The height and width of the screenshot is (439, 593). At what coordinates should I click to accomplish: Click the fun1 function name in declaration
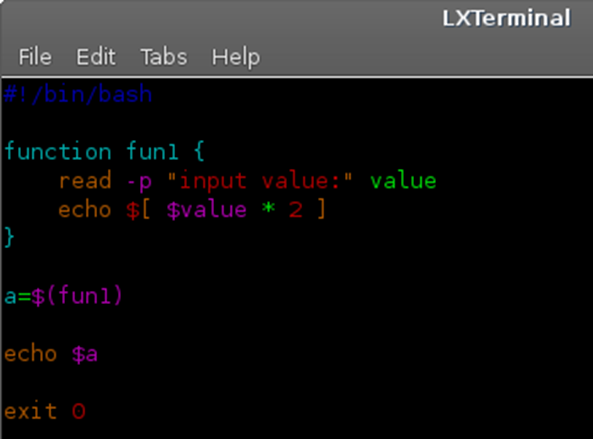pos(152,151)
